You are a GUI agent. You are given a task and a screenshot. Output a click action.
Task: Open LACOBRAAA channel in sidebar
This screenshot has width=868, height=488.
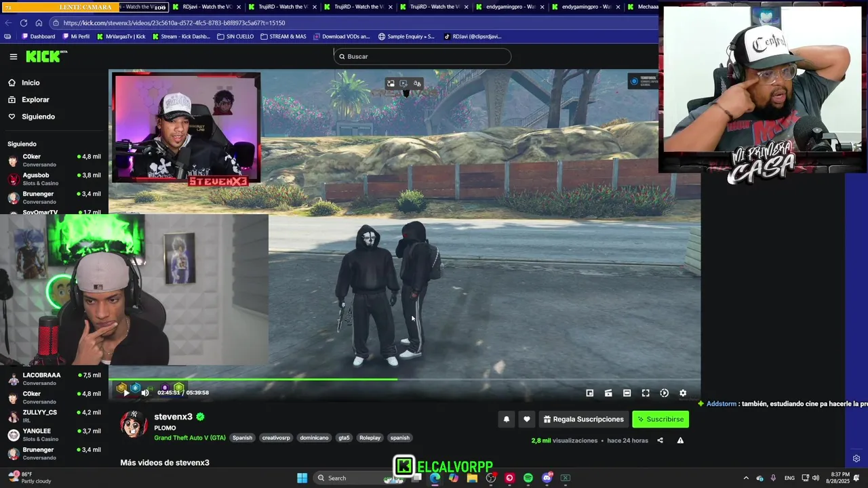click(x=54, y=379)
